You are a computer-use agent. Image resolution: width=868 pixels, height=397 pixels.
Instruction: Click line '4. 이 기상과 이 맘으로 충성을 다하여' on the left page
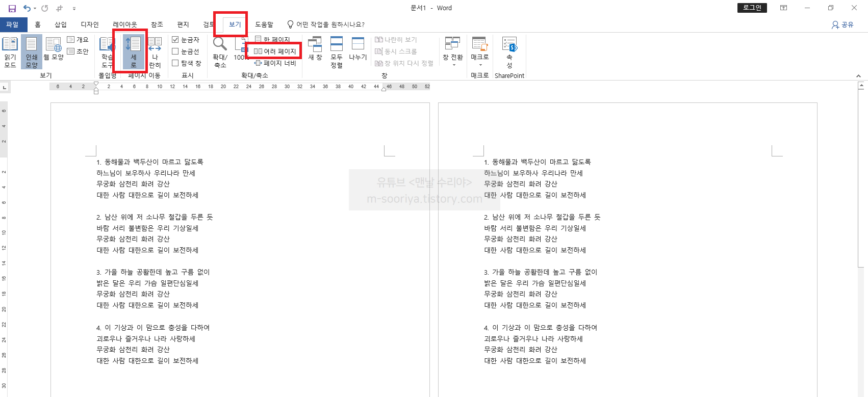[x=153, y=328]
